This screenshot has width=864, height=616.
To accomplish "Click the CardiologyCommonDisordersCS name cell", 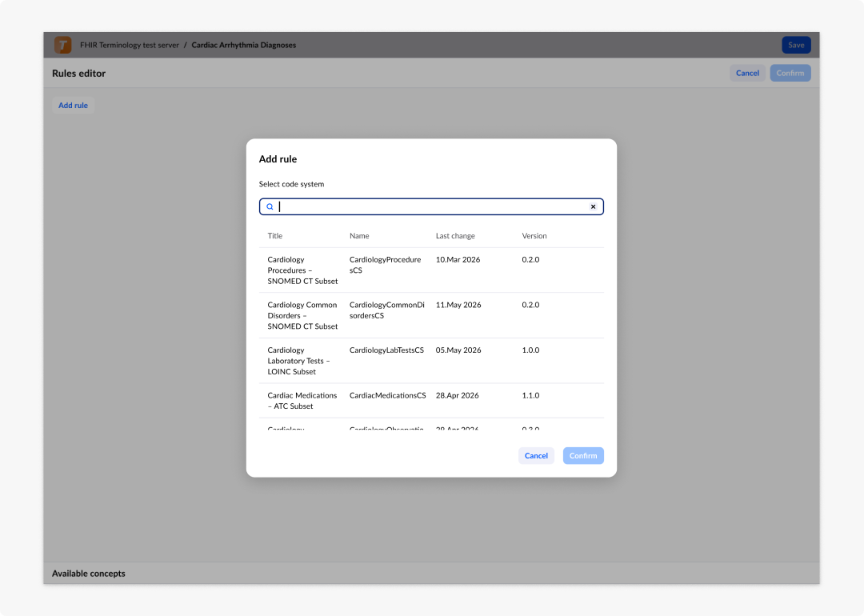I will click(x=387, y=310).
